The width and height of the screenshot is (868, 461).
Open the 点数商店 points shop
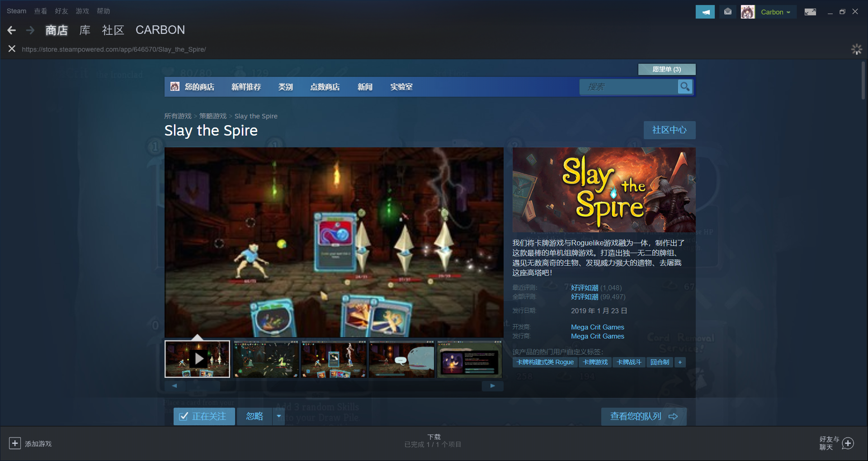pos(325,87)
